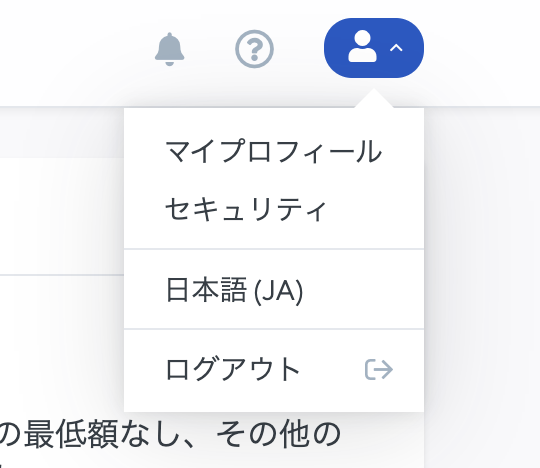Viewport: 540px width, 468px height.
Task: Toggle the blue account pill button
Action: tap(374, 48)
